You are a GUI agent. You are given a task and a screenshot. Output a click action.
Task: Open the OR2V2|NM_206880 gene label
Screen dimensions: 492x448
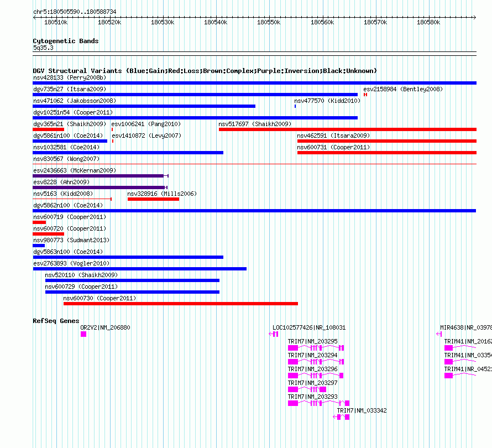[105, 327]
